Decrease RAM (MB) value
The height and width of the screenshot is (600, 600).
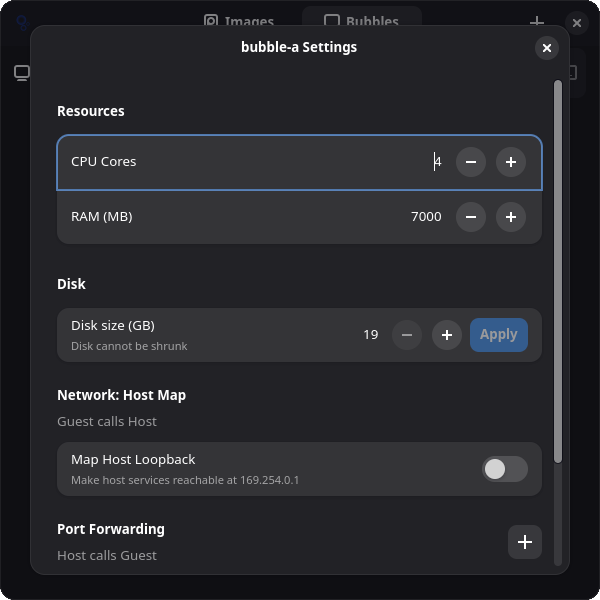(x=471, y=217)
